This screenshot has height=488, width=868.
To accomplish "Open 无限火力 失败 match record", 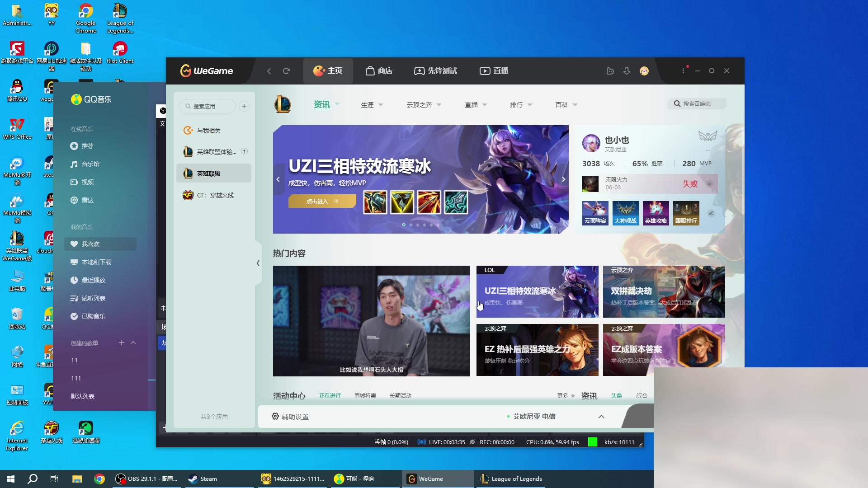I will point(650,184).
